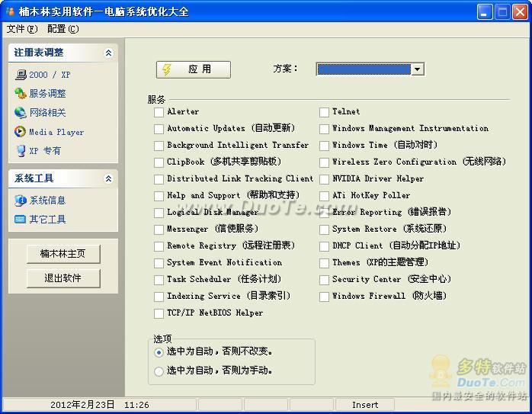Toggle the Windows Firewall (防火墙) checkbox
The height and width of the screenshot is (414, 532).
point(324,297)
